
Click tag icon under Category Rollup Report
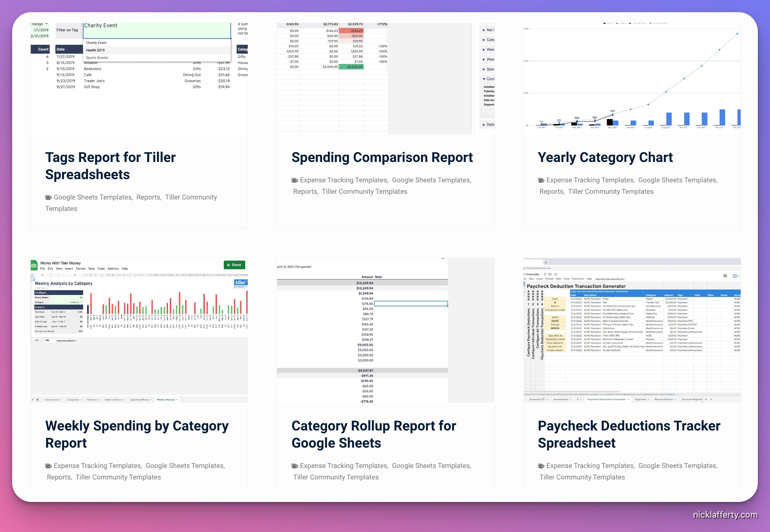(295, 466)
